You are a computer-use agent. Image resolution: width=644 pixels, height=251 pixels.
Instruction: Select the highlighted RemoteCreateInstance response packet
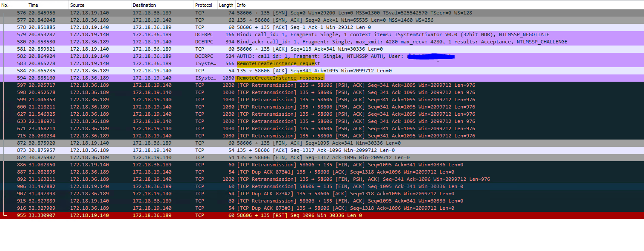coord(279,78)
